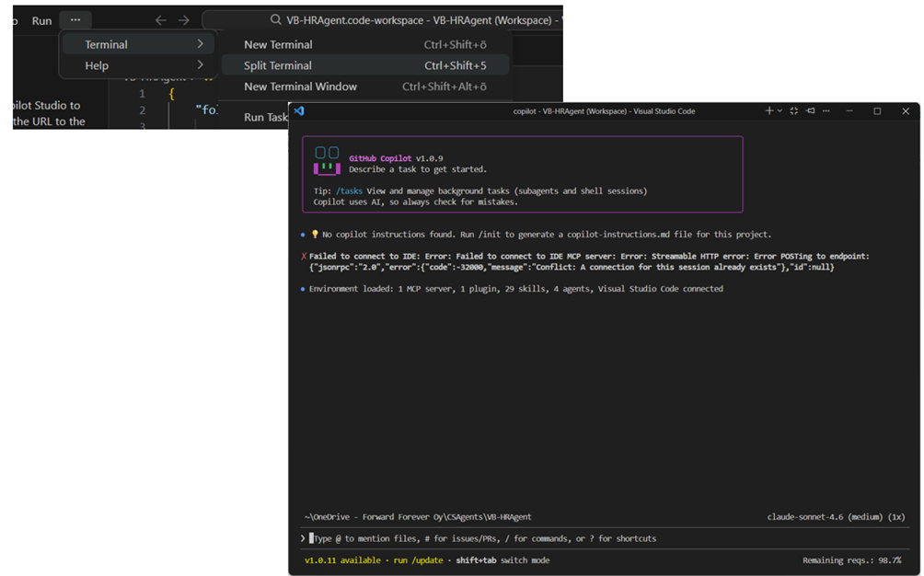The width and height of the screenshot is (924, 576).
Task: Open the new terminal profile dropdown arrow
Action: (x=780, y=111)
